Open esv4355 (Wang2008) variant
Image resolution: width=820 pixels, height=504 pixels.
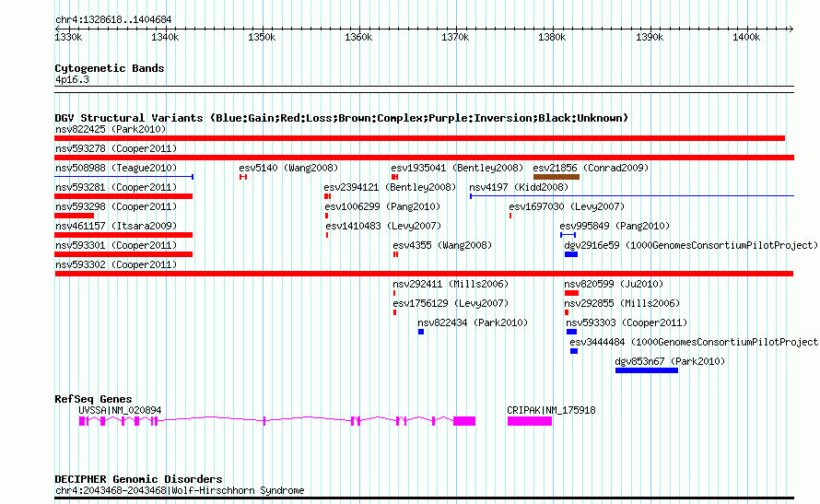click(442, 245)
